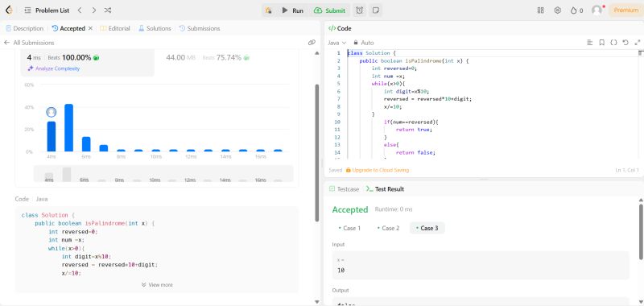Viewport: 644px width, 306px height.
Task: Open the timer alarm clock icon
Action: coord(359,10)
